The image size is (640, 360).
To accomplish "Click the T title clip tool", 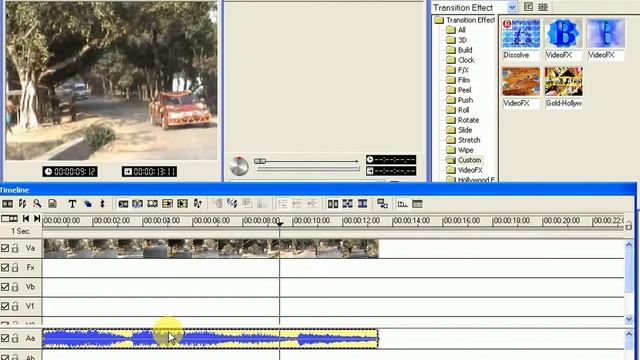I will click(72, 203).
